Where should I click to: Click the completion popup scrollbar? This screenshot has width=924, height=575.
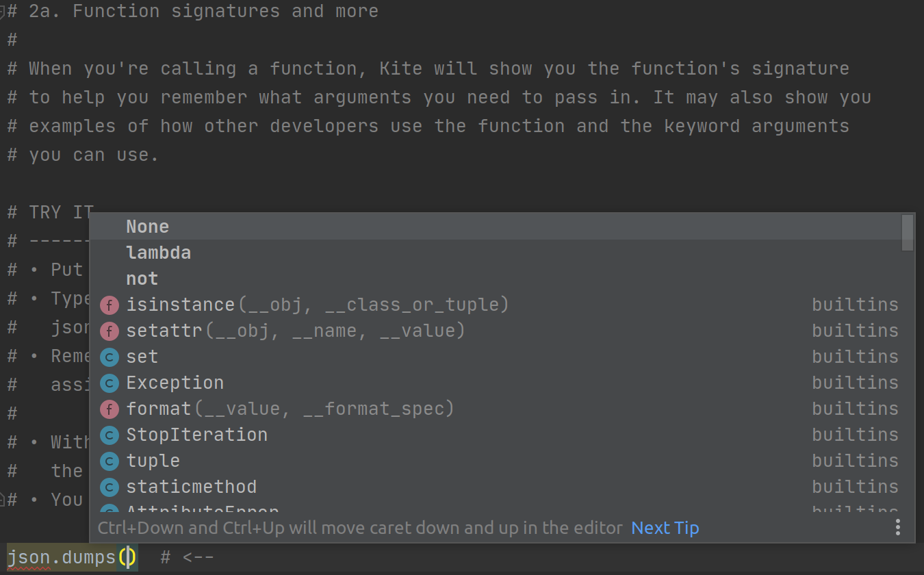point(908,233)
